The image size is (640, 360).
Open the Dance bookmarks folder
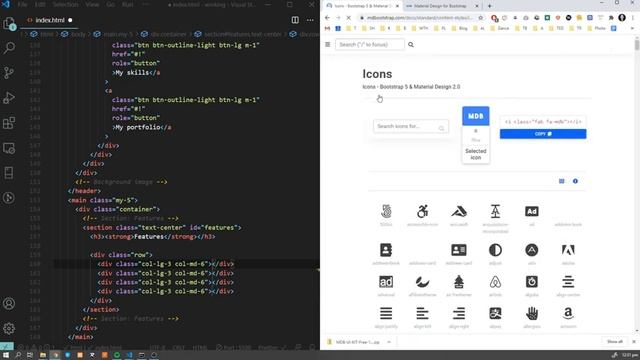(x=500, y=29)
